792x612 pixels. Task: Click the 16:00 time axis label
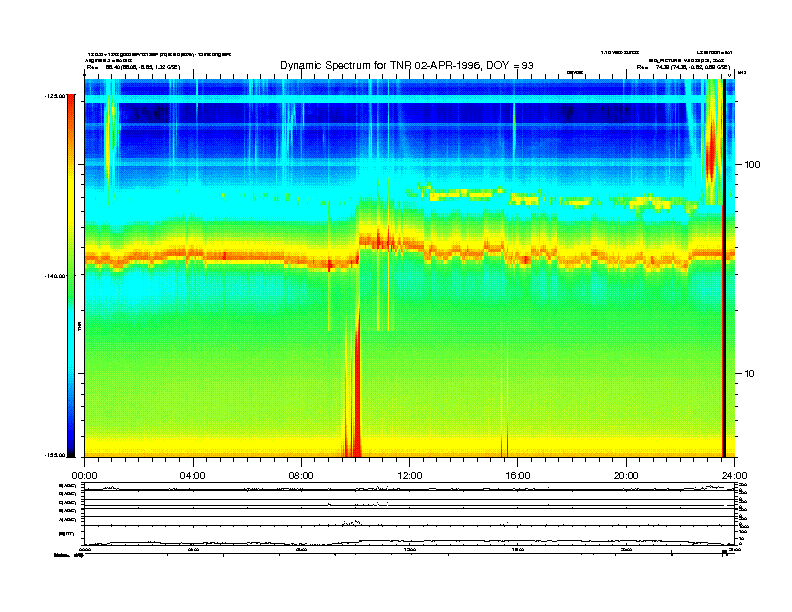[x=518, y=476]
